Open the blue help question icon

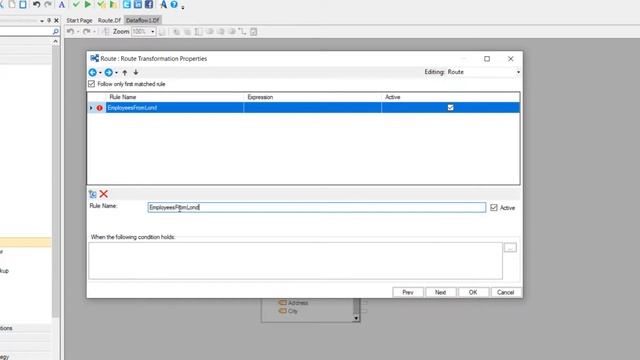pos(174,4)
